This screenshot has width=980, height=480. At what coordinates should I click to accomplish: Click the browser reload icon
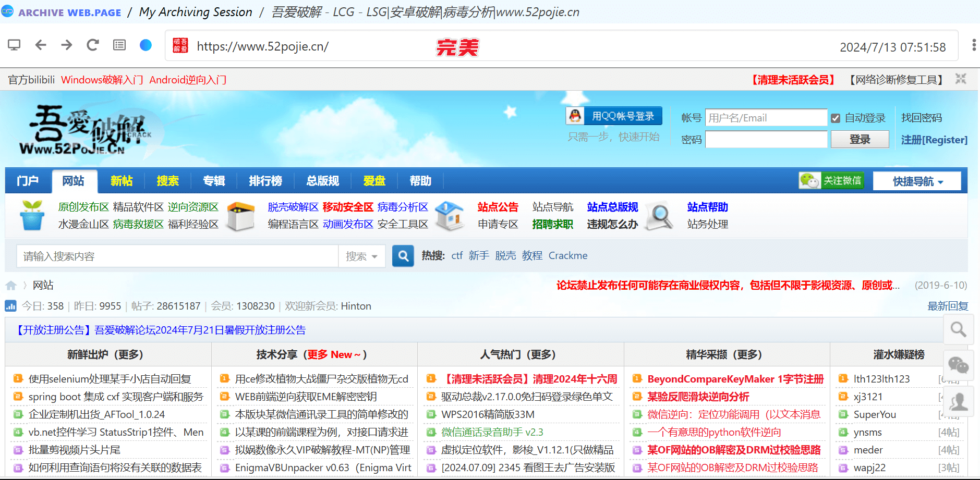tap(93, 45)
